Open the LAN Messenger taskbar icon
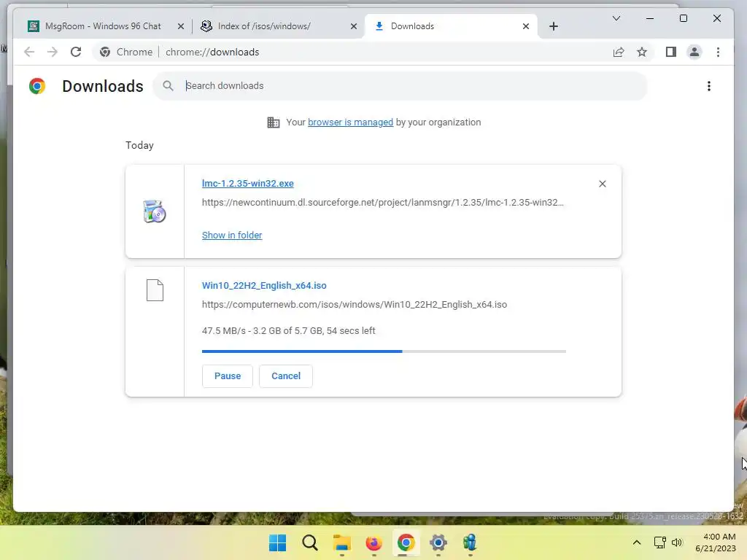Image resolution: width=747 pixels, height=560 pixels. [x=470, y=542]
